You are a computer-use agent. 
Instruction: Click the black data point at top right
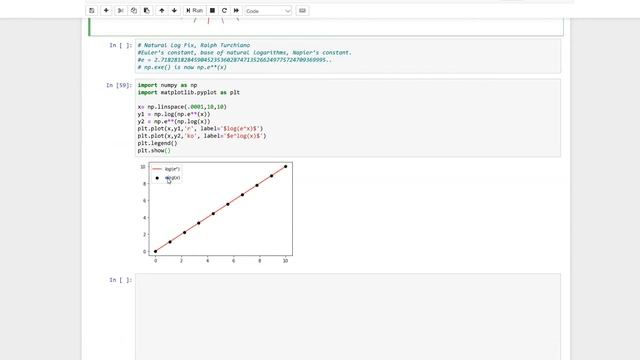[x=285, y=167]
